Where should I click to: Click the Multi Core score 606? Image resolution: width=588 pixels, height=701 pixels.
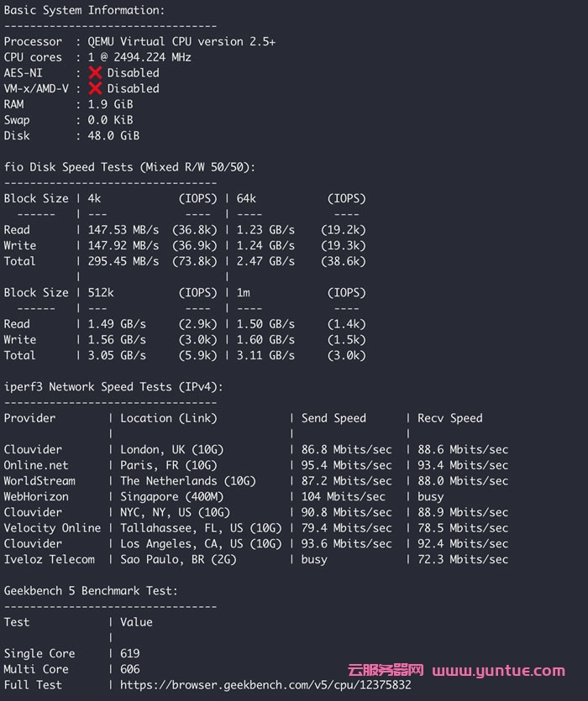click(130, 669)
